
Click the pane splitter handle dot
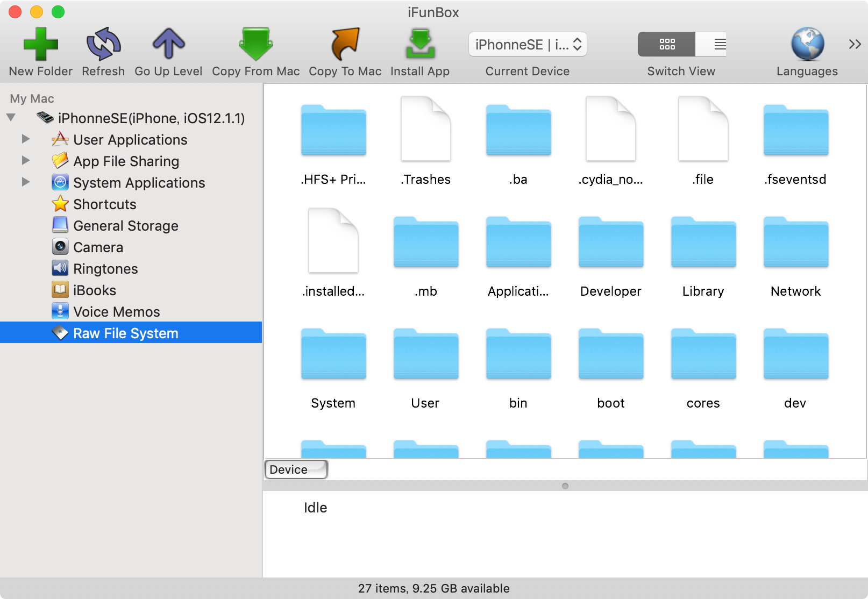(x=565, y=486)
